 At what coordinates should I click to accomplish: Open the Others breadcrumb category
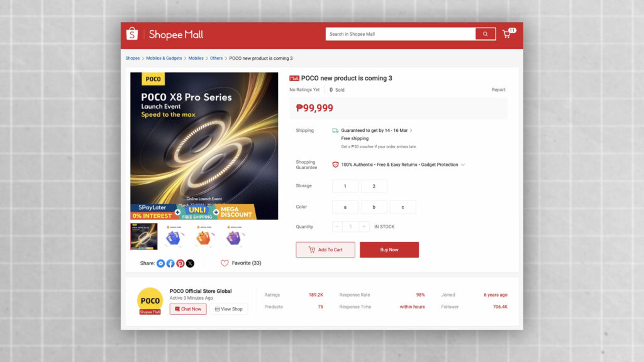(216, 58)
